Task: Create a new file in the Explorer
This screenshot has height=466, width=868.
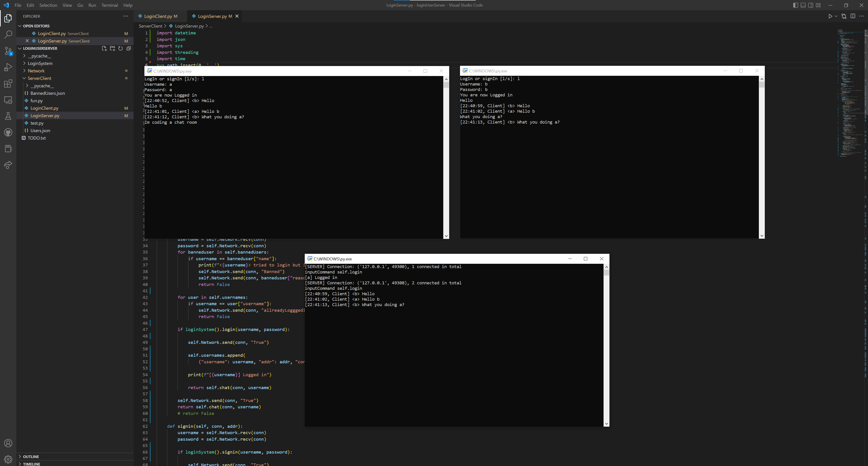Action: pos(104,48)
